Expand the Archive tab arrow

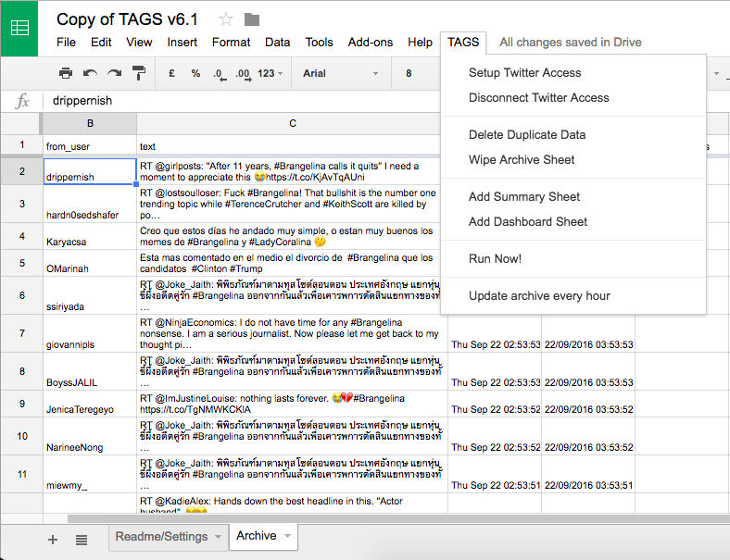click(288, 536)
